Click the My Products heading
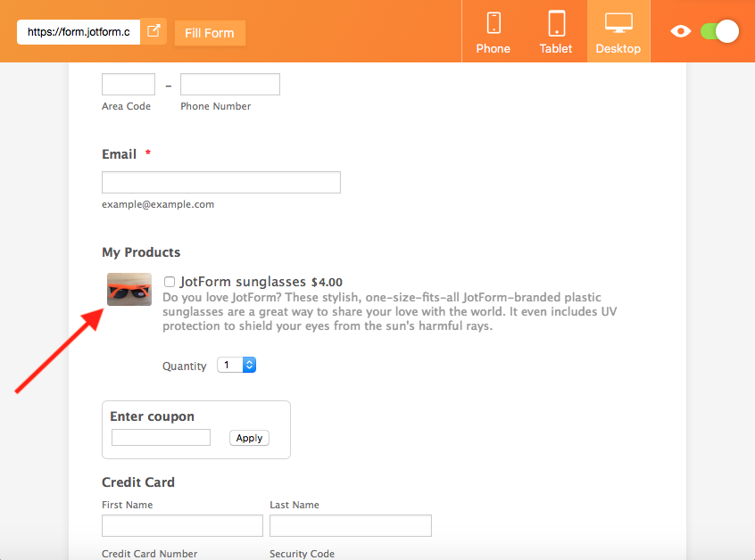The width and height of the screenshot is (755, 560). (141, 252)
